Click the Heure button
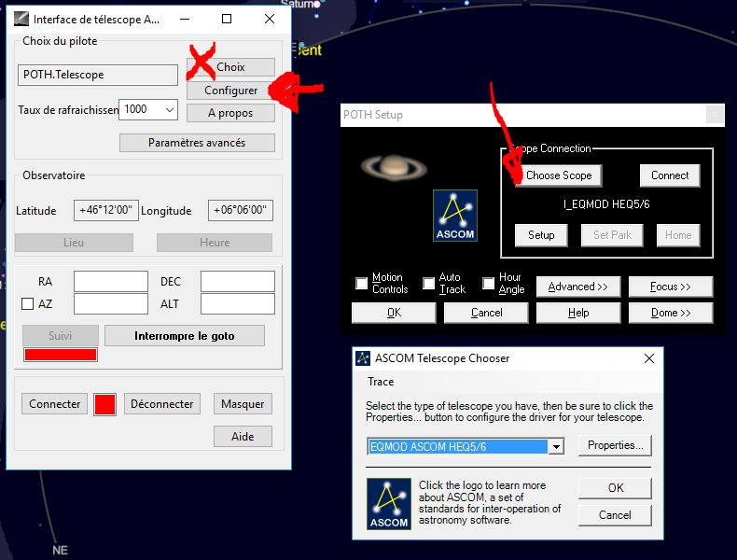Screen dimensions: 737x560 [x=215, y=243]
